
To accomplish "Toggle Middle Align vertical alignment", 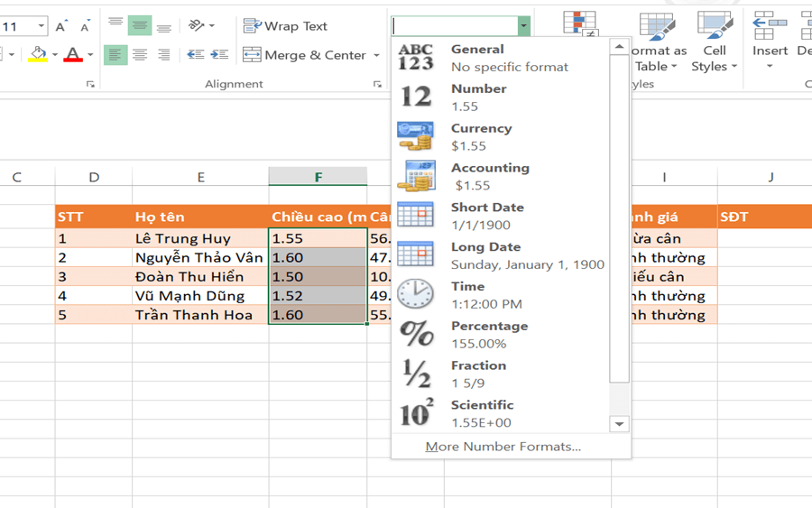I will tap(140, 26).
